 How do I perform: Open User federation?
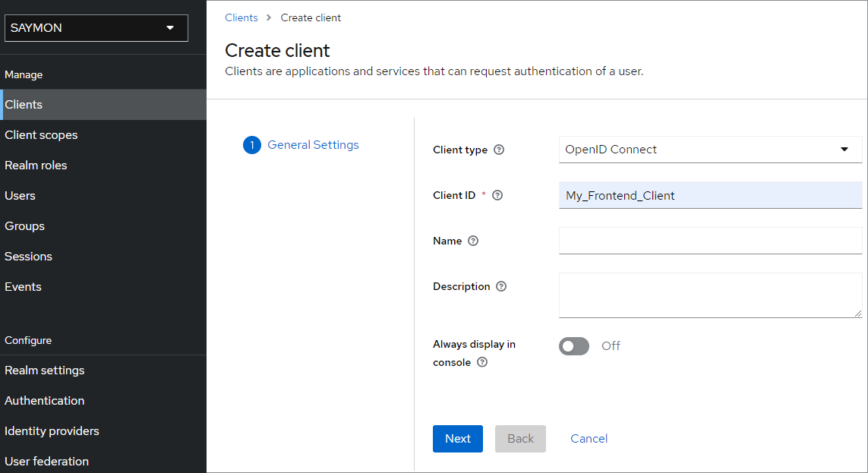pos(103,462)
